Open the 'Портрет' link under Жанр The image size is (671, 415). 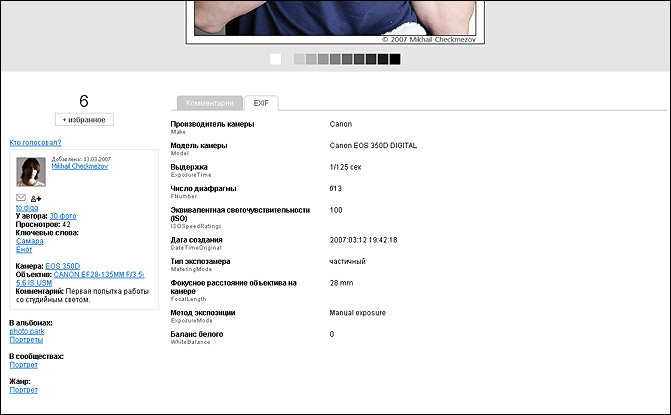coord(23,390)
